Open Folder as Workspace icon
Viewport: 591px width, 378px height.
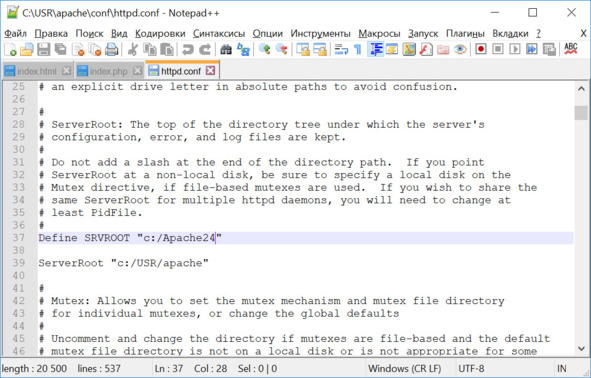click(443, 50)
